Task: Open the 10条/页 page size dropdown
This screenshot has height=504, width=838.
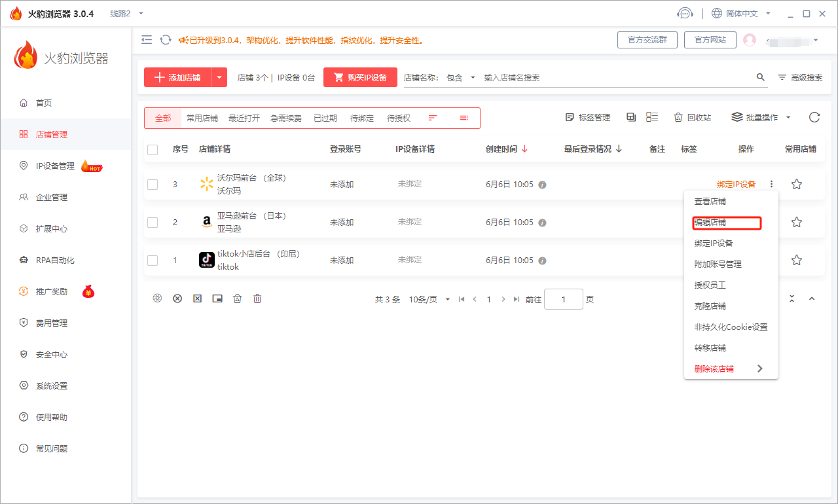Action: coord(429,300)
